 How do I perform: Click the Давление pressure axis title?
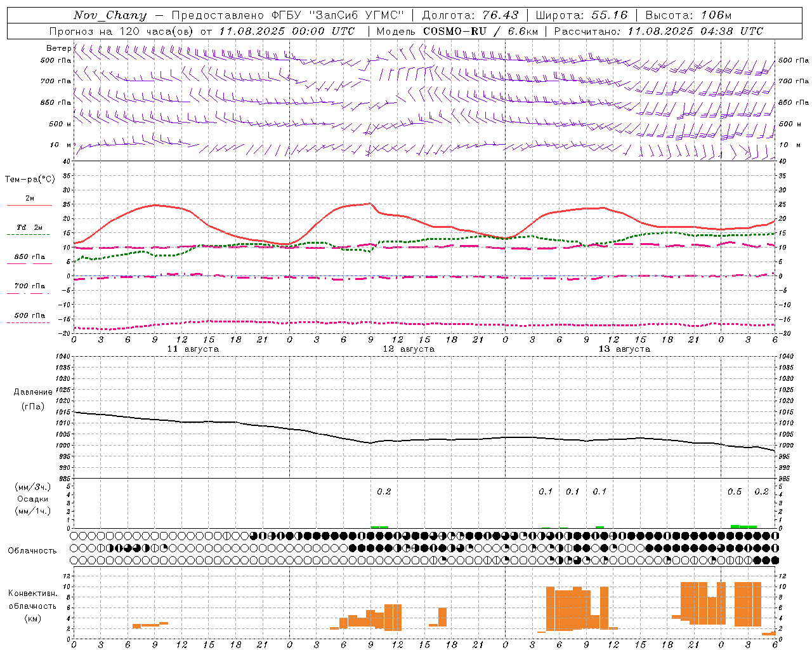33,392
